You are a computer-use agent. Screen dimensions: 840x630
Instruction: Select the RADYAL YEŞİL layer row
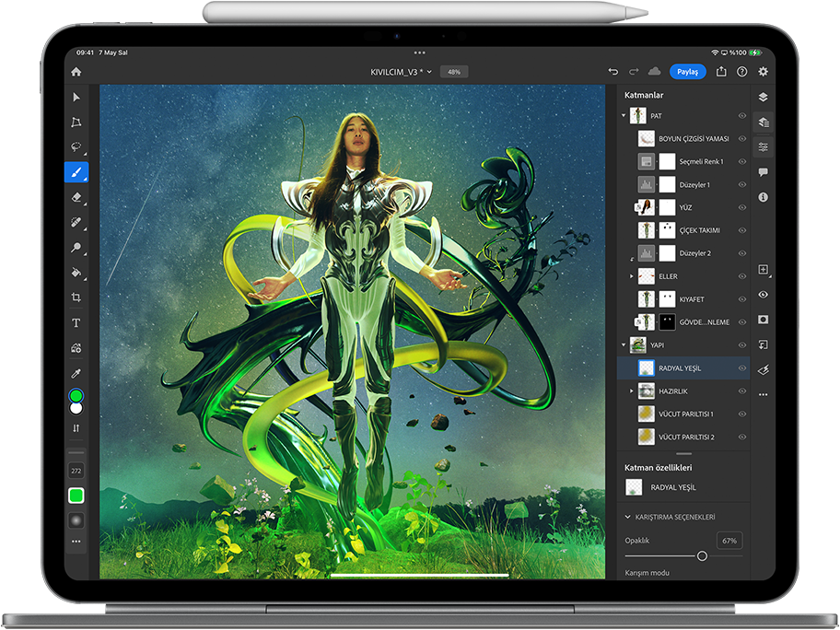683,368
